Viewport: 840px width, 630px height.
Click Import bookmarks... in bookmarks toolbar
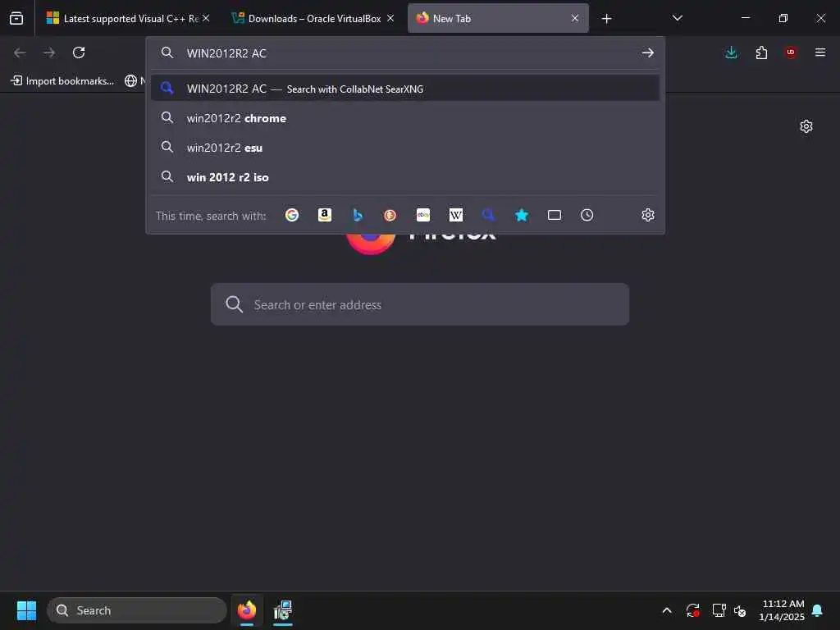click(x=62, y=81)
